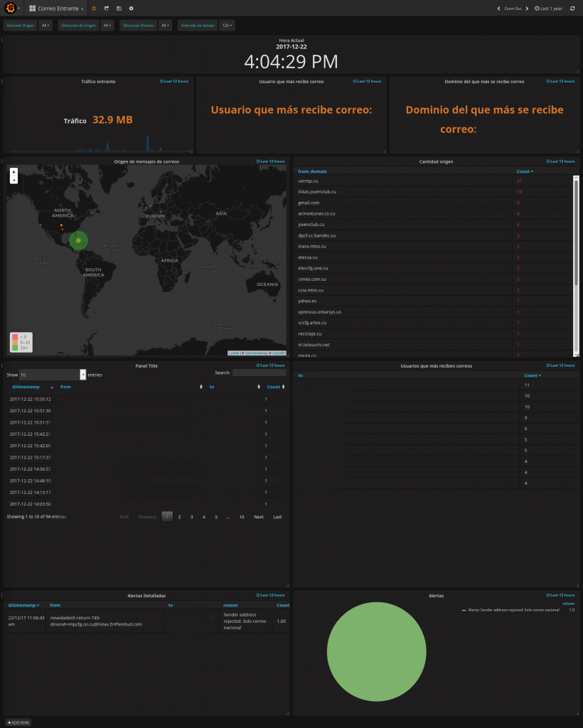Click the green pie chart slice
This screenshot has width=583, height=728.
coord(376,651)
